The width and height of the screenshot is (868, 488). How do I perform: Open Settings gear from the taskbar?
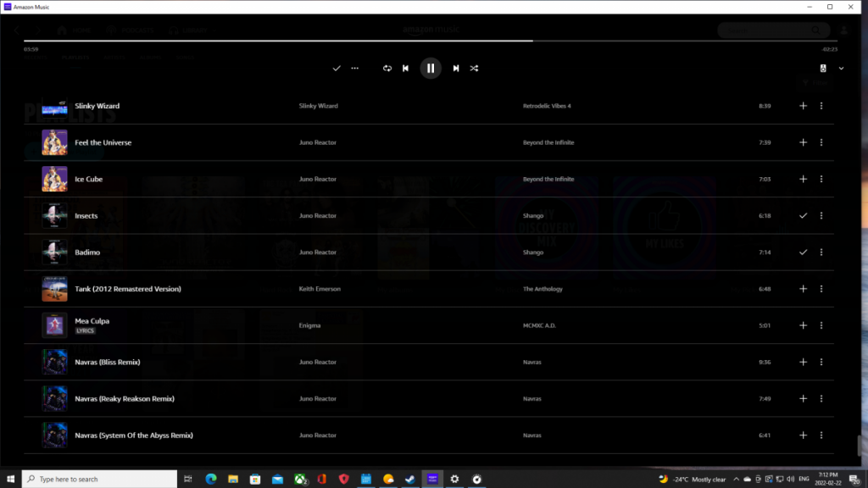454,480
